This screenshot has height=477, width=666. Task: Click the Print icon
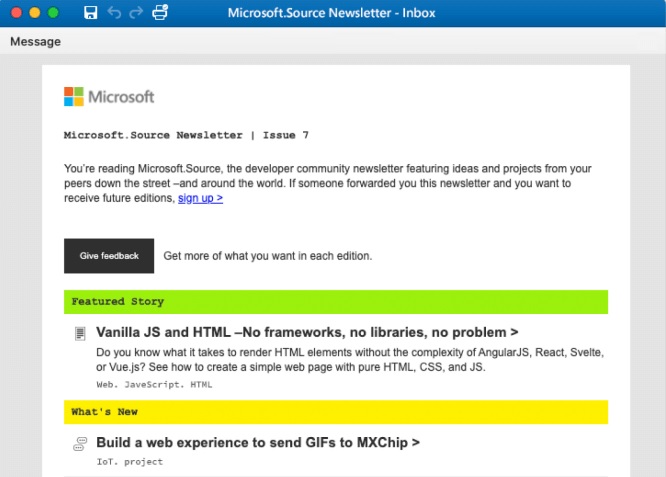click(160, 13)
